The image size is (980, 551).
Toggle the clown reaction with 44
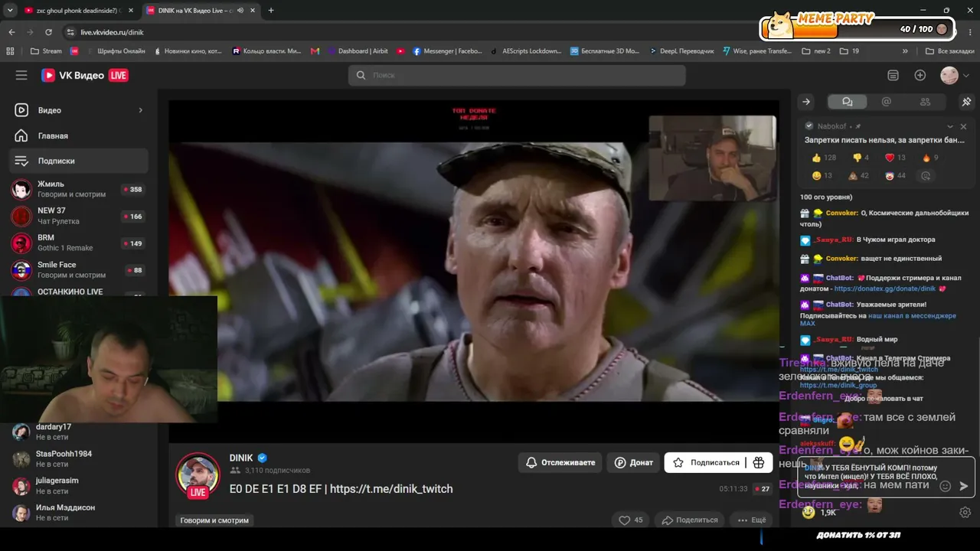coord(895,176)
